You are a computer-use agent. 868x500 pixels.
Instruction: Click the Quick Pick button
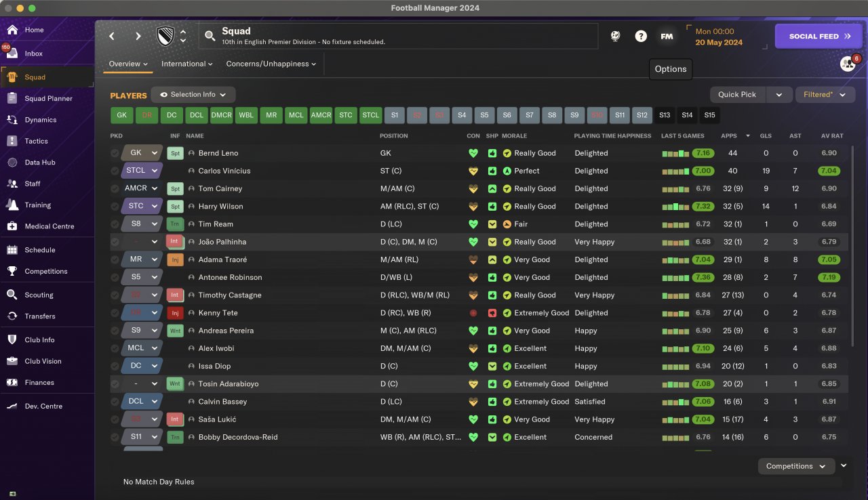coord(738,95)
